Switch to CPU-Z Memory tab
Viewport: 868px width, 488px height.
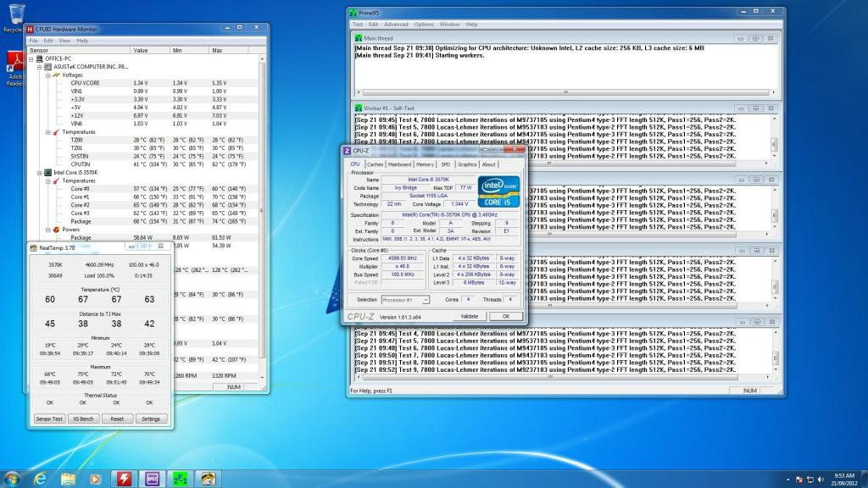[x=425, y=164]
